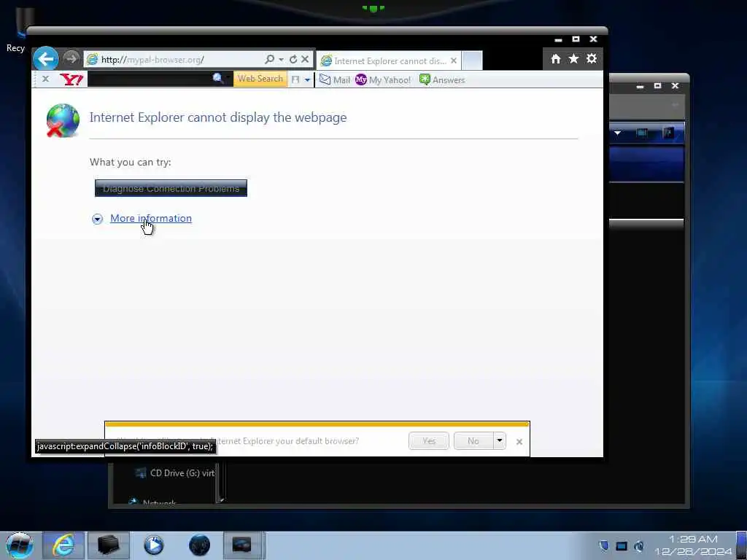747x560 pixels.
Task: Dismiss default browser notification bar X
Action: (x=519, y=442)
